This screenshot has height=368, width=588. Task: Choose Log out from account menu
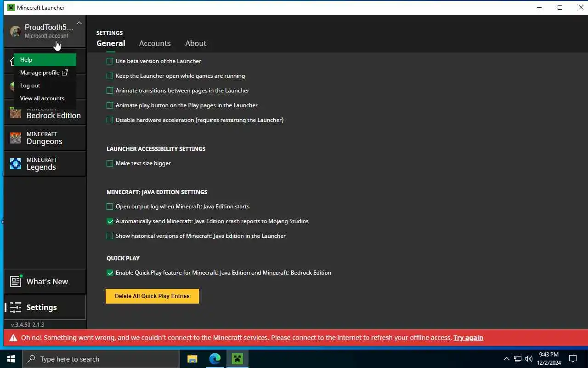[x=45, y=86]
